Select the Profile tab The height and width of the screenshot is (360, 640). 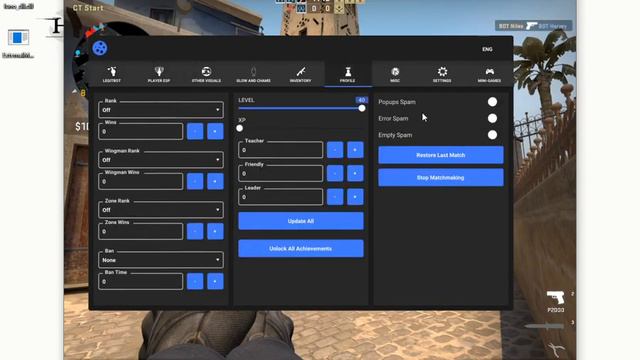(348, 74)
